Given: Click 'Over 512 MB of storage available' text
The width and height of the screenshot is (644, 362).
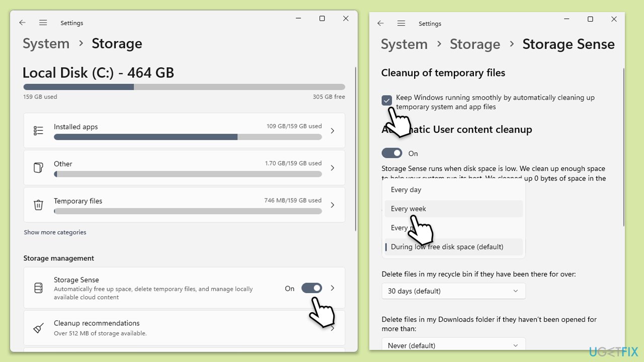Looking at the screenshot, I should tap(100, 333).
